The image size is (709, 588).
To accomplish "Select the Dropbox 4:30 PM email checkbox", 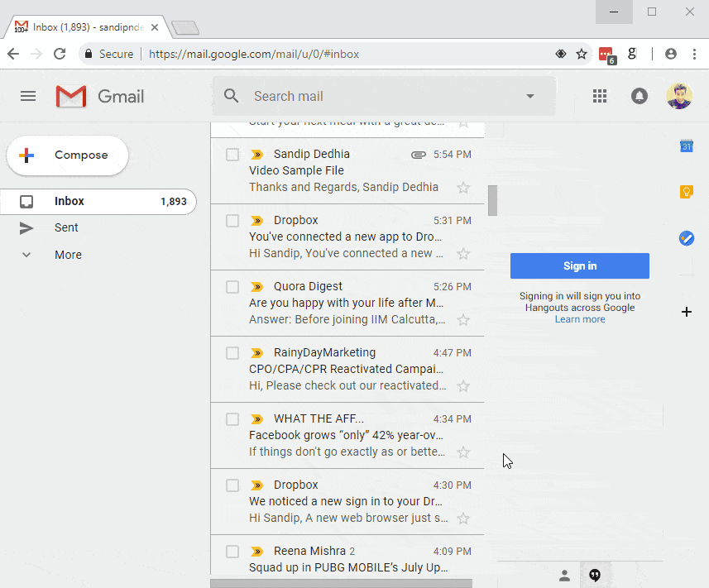I will point(232,485).
